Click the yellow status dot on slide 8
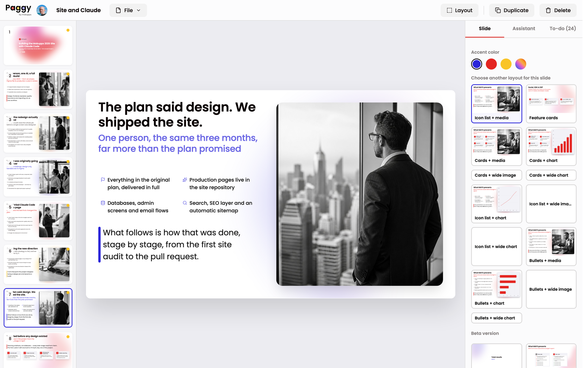Screen dimensions: 588x368 [x=68, y=337]
